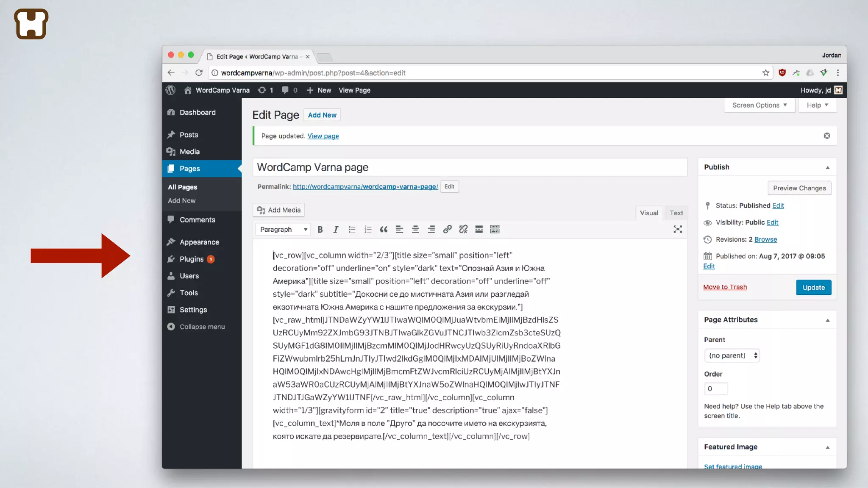
Task: Click the insert link icon
Action: point(447,229)
